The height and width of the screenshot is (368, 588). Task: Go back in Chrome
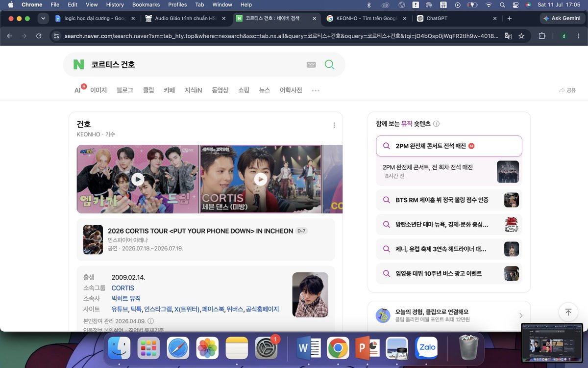point(9,36)
